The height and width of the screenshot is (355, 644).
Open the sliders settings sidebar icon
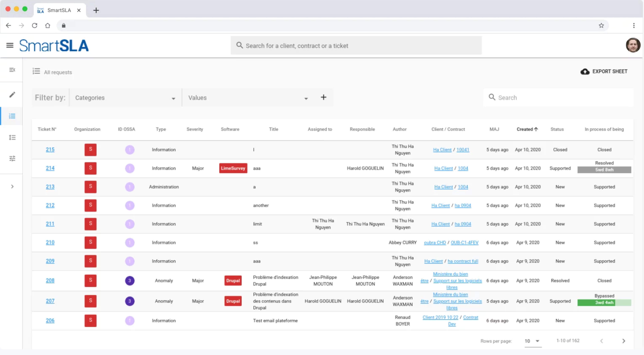[x=12, y=158]
